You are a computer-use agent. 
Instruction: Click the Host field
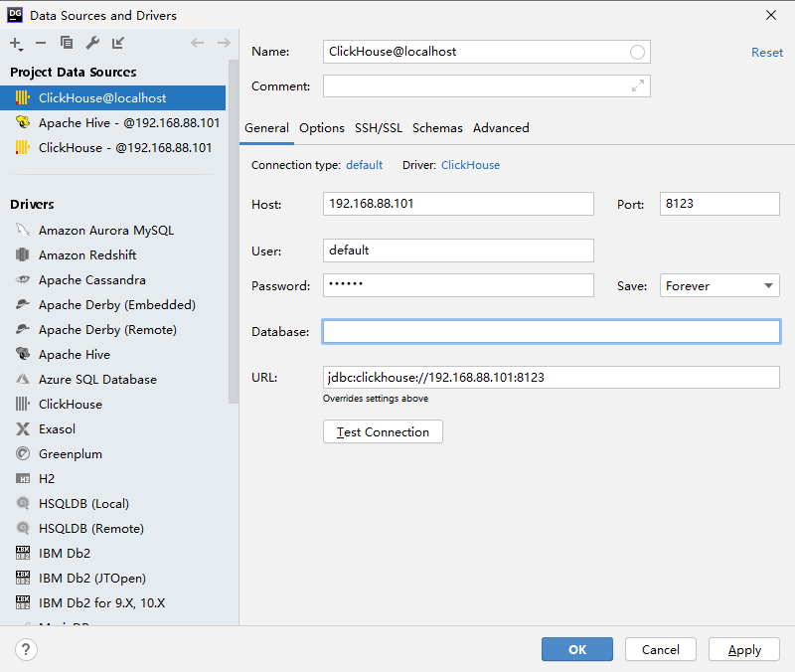[x=458, y=204]
